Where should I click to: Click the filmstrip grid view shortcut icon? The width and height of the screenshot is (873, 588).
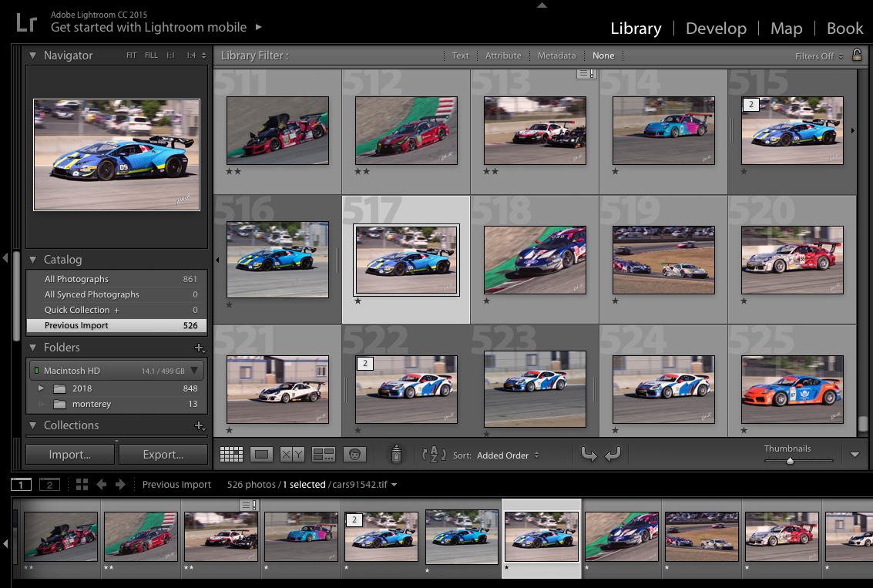coord(82,485)
